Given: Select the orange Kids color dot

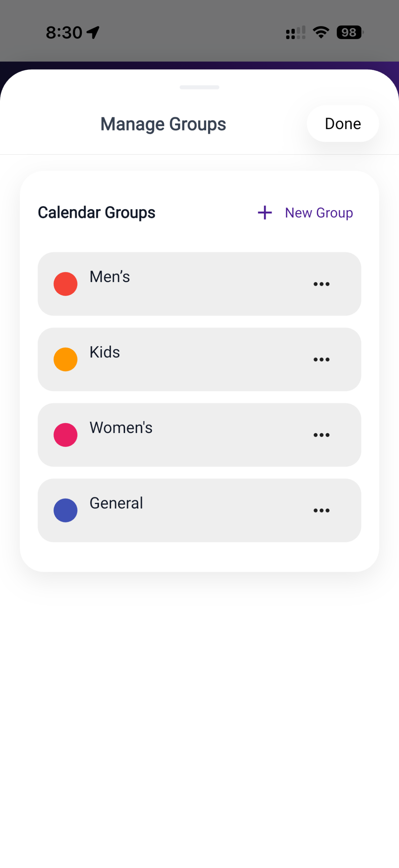Looking at the screenshot, I should (65, 359).
